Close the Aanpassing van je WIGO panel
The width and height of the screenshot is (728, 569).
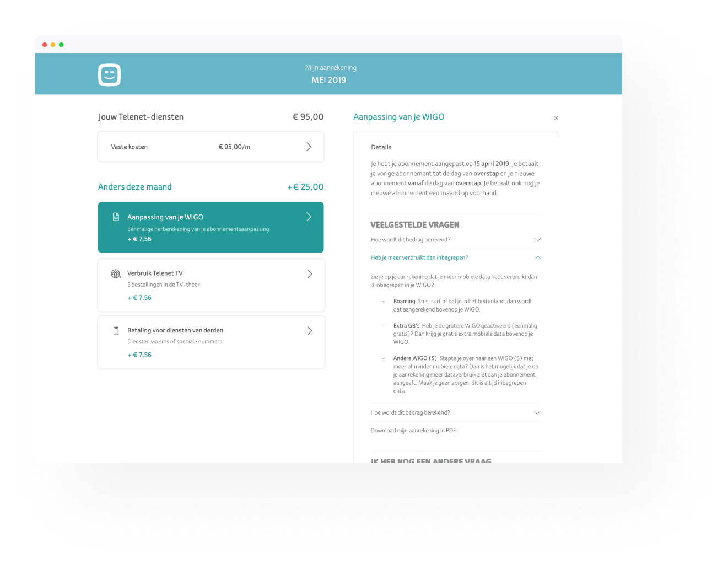[x=556, y=118]
